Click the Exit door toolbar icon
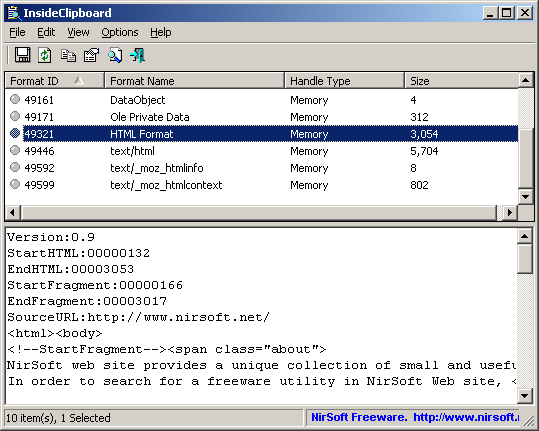 tap(138, 55)
